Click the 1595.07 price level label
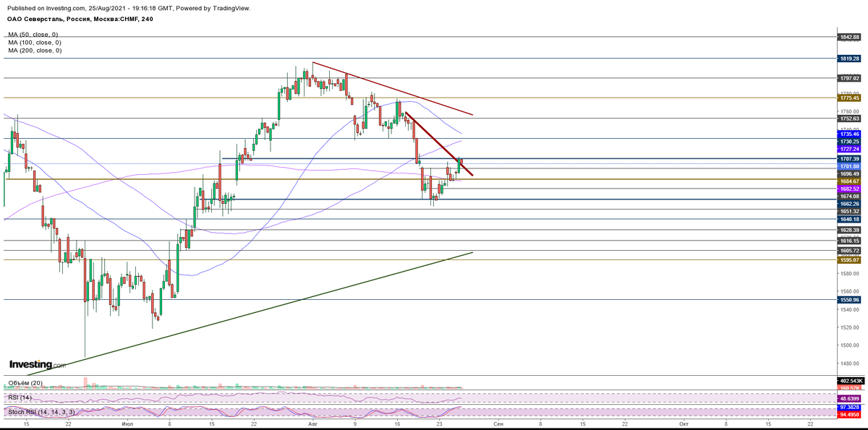Image resolution: width=868 pixels, height=430 pixels. pyautogui.click(x=849, y=259)
